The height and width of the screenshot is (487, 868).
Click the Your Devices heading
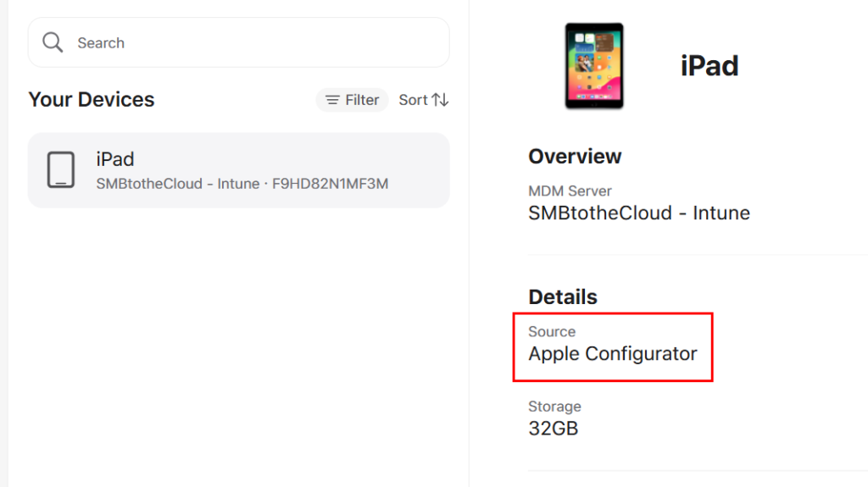pos(92,100)
